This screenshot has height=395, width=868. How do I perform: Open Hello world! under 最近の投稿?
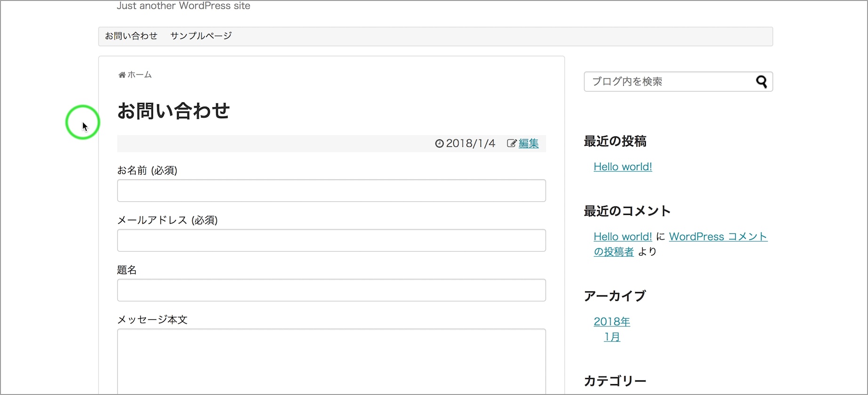[x=622, y=167]
